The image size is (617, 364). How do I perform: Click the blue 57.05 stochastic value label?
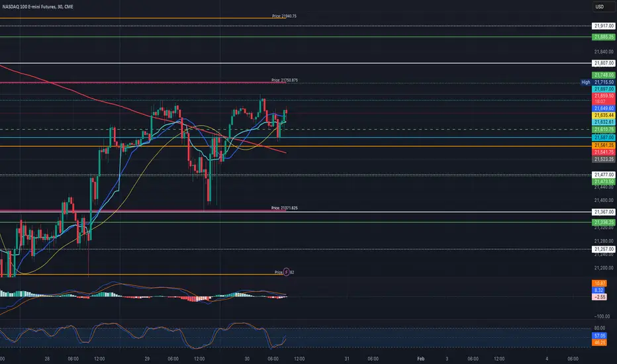[599, 336]
